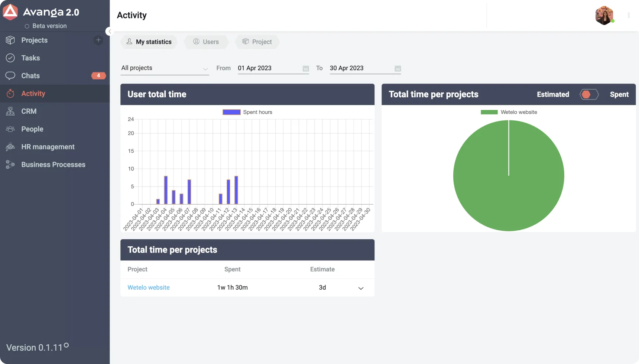Image resolution: width=639 pixels, height=364 pixels.
Task: Open Projects from the sidebar
Action: [34, 40]
